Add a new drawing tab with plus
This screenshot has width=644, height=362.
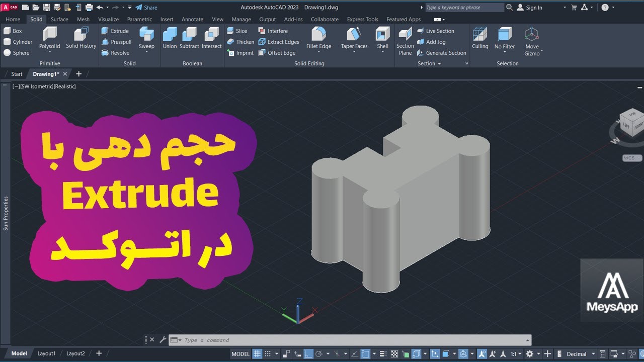click(78, 74)
